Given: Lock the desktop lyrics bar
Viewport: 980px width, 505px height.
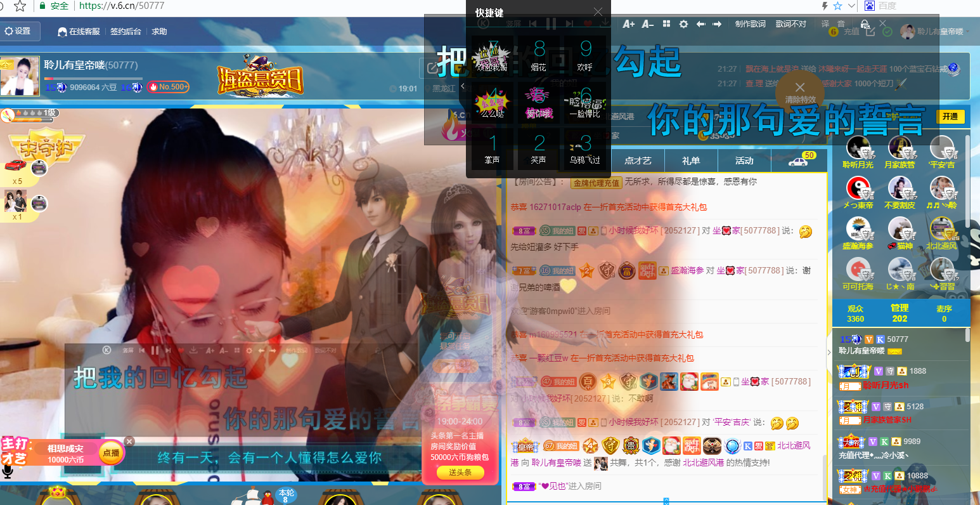Looking at the screenshot, I should pos(865,24).
